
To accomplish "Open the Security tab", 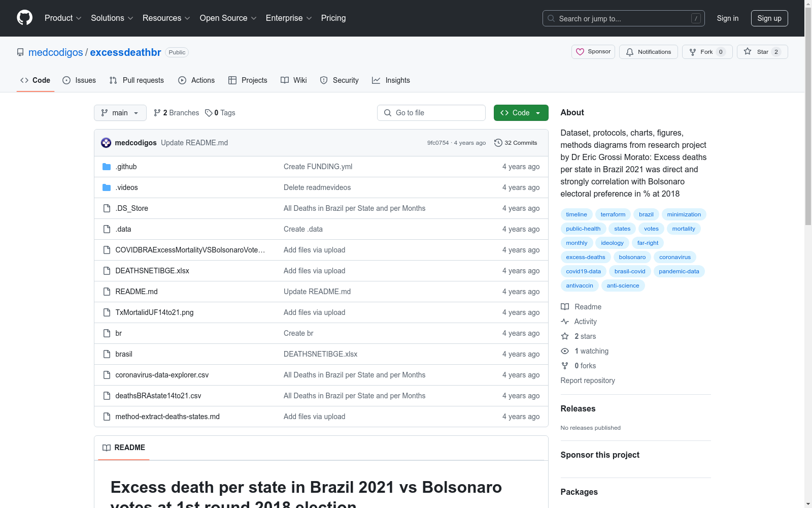I will (x=340, y=80).
